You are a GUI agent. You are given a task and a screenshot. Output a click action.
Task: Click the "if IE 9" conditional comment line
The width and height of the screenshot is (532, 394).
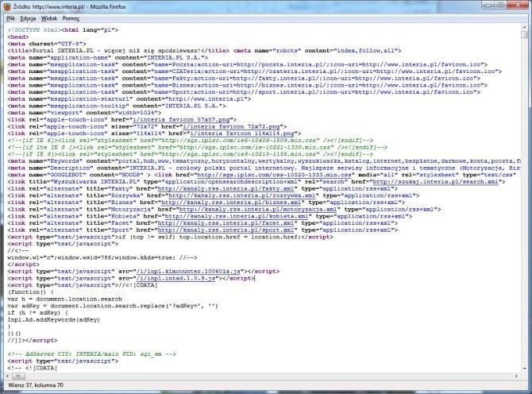point(191,154)
